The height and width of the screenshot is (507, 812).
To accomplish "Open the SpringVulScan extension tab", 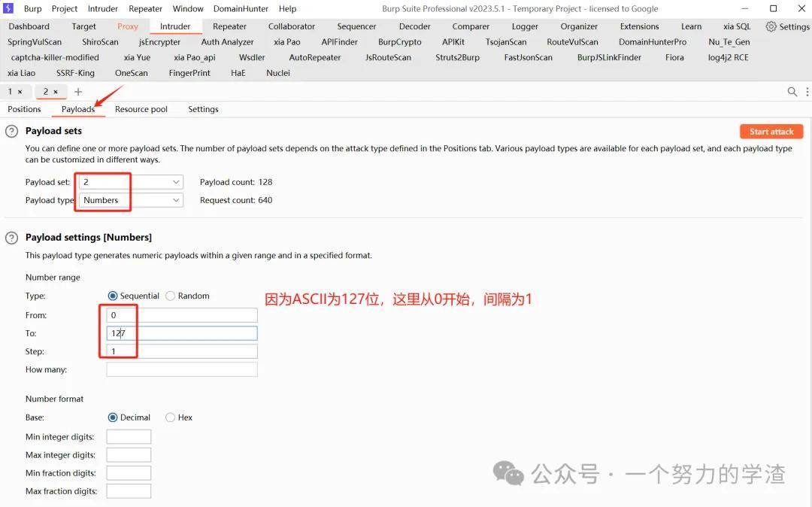I will coord(35,42).
